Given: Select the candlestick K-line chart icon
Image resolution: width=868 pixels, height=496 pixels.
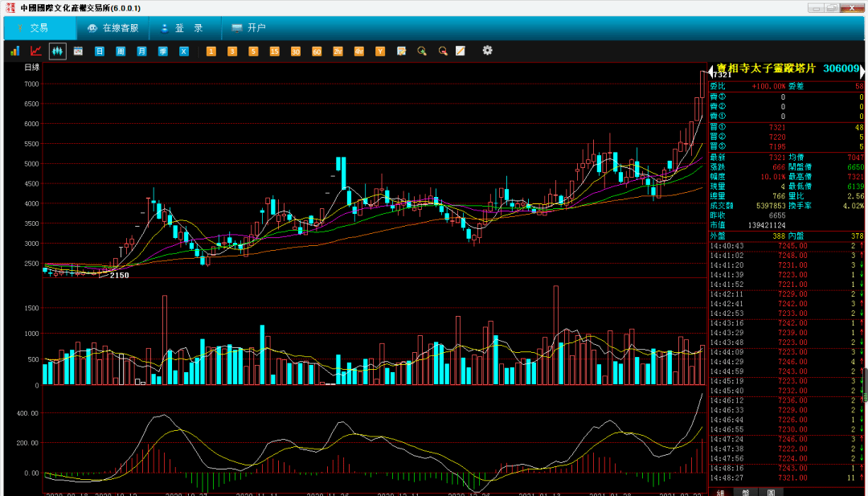Looking at the screenshot, I should click(x=57, y=51).
